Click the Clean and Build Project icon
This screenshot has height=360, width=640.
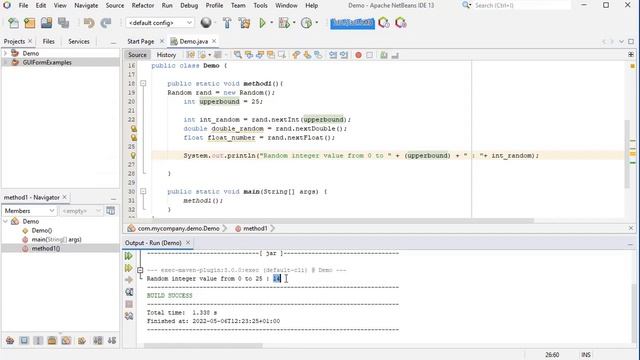[244, 23]
